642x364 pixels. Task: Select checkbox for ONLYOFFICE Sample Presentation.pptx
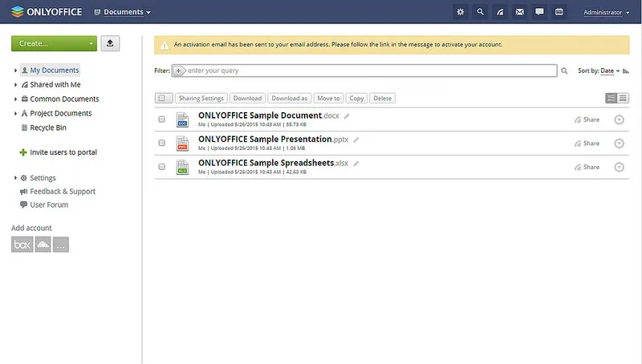[161, 144]
